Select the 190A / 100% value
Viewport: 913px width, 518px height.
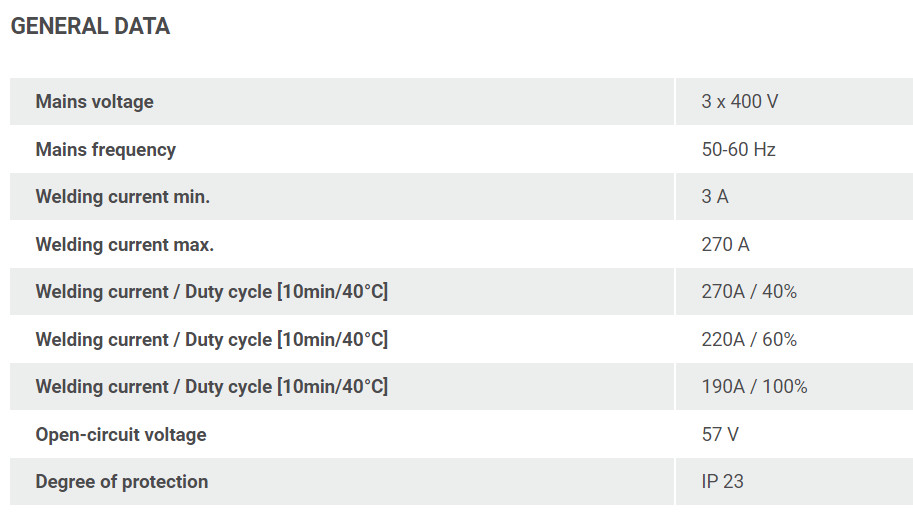tap(754, 387)
